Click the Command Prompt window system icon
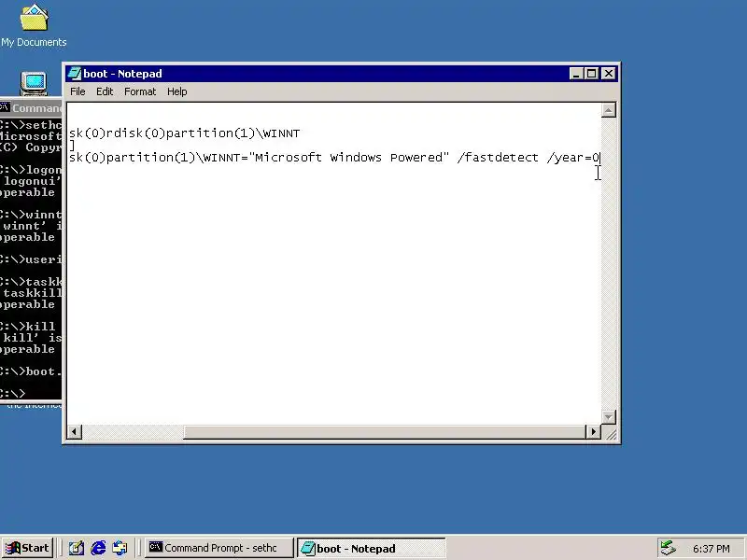Image resolution: width=747 pixels, height=560 pixels. pyautogui.click(x=5, y=107)
